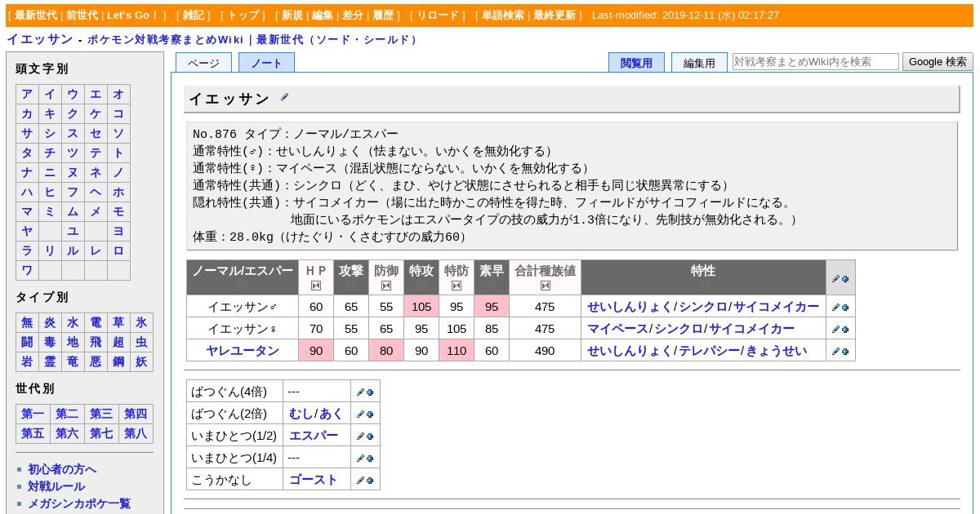Open 雑記 in top menu bar
The width and height of the screenshot is (980, 514).
pos(194,16)
